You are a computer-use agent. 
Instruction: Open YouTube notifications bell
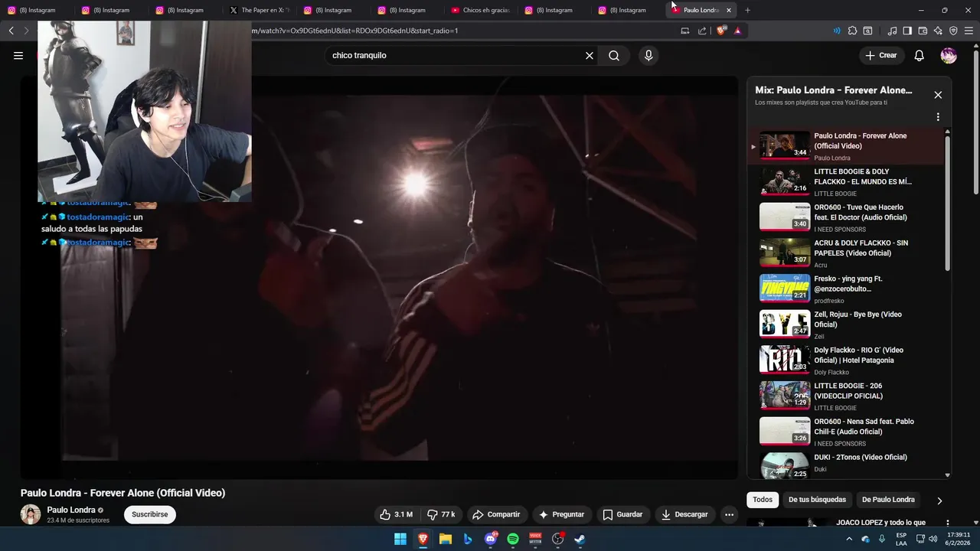919,55
